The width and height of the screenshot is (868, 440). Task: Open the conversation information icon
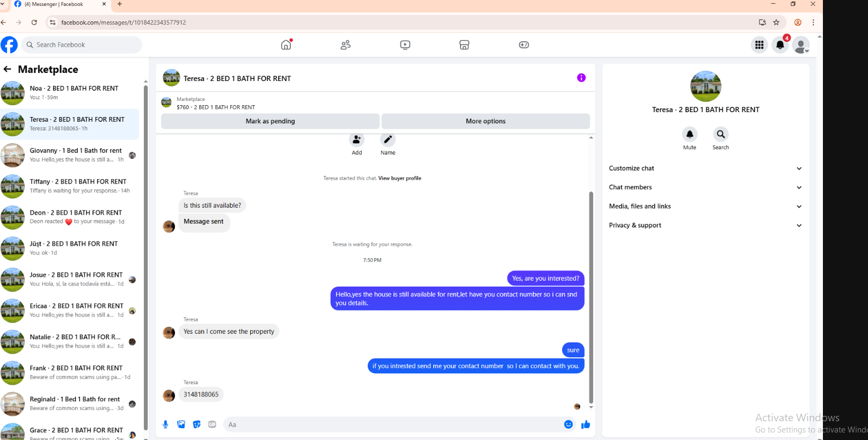581,78
